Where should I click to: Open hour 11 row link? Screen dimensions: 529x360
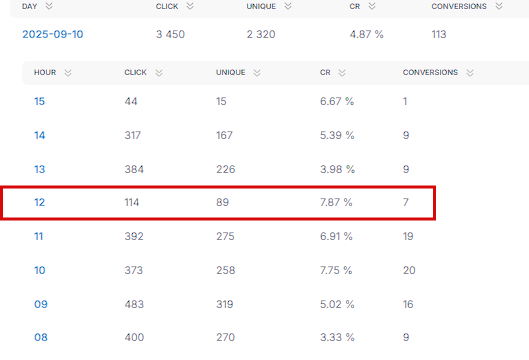click(x=39, y=236)
